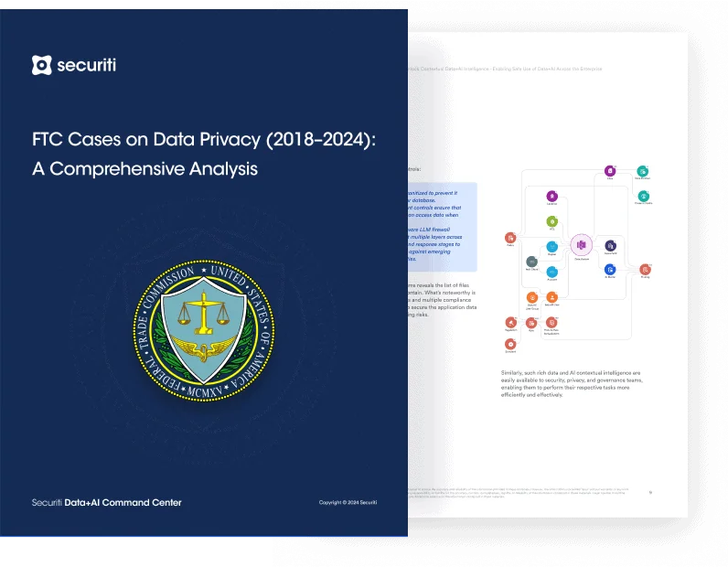
Task: Click the dark navy node beside the central node
Action: click(610, 246)
